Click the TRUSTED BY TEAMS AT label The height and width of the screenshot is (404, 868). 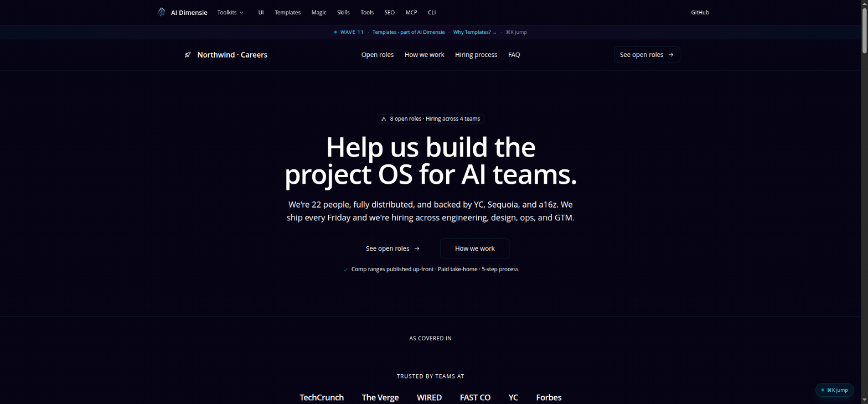point(431,376)
